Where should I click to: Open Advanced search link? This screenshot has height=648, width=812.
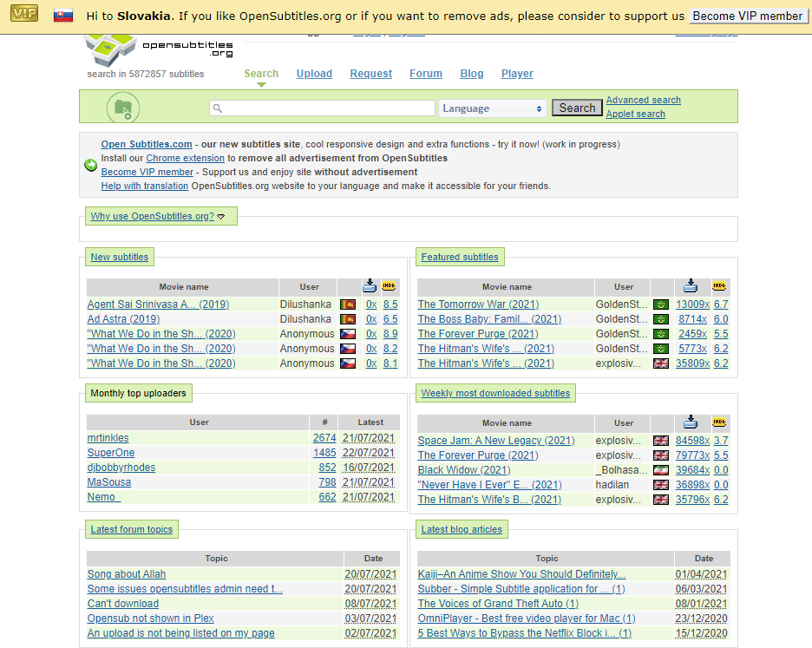click(x=643, y=101)
